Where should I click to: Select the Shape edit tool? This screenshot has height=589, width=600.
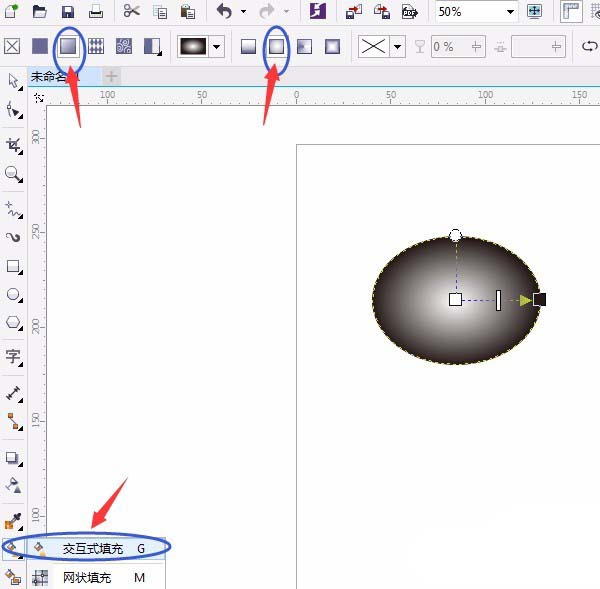click(13, 111)
